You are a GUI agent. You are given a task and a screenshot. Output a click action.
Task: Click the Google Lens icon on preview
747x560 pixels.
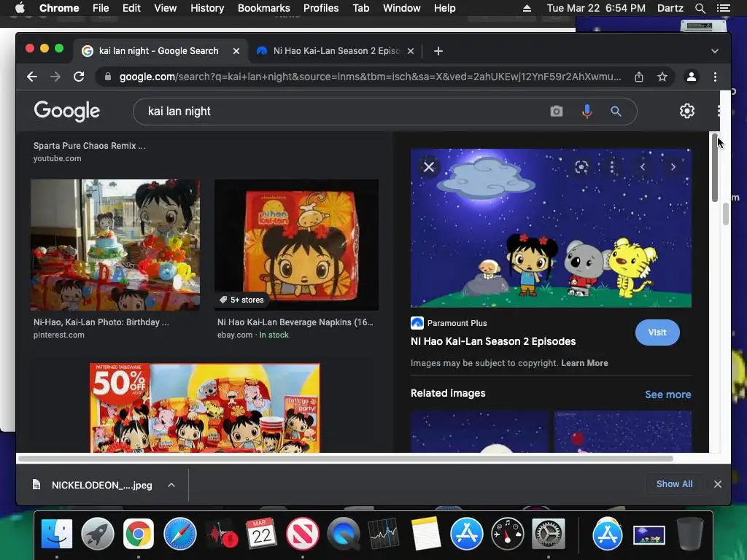pyautogui.click(x=581, y=167)
